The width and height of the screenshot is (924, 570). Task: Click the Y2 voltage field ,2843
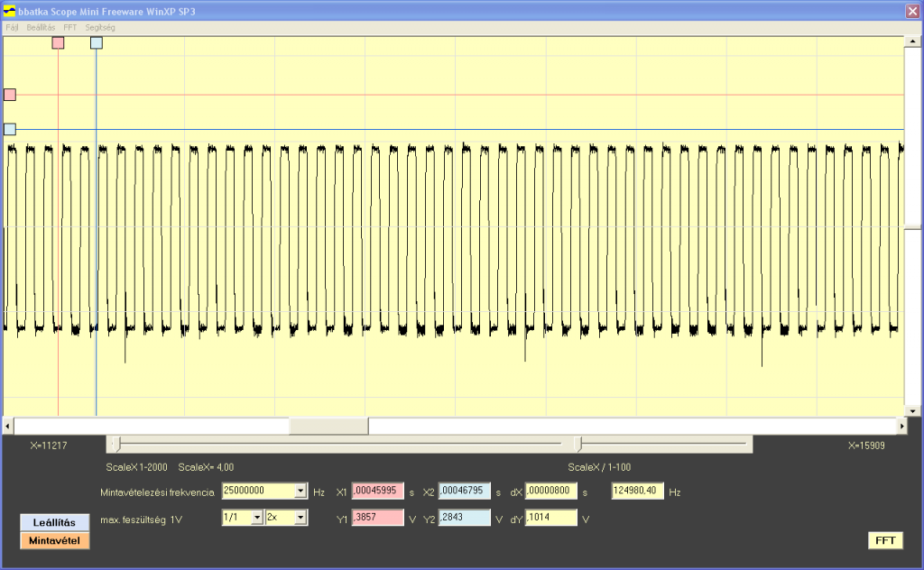click(465, 518)
